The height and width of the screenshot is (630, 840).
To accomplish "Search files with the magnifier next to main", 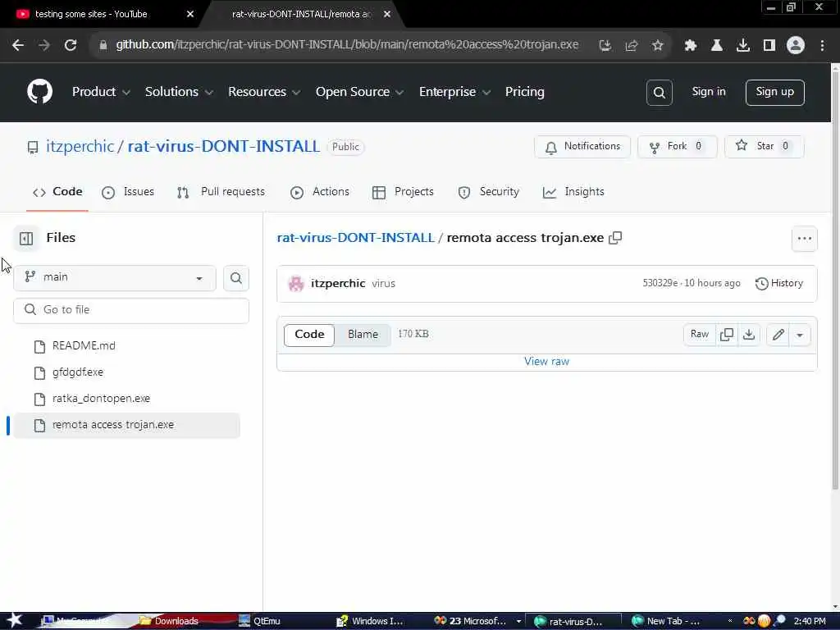I will (236, 278).
